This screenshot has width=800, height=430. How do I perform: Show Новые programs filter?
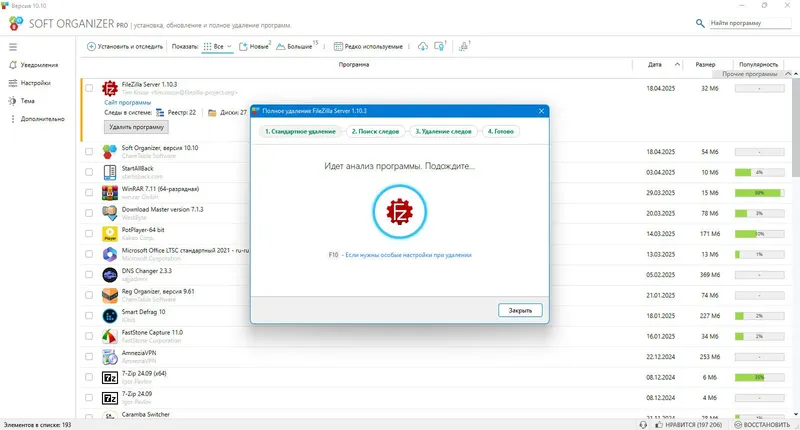tap(255, 46)
